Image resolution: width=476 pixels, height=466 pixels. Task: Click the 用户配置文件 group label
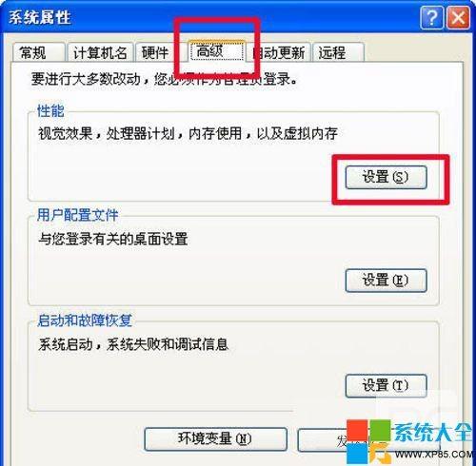tap(78, 215)
